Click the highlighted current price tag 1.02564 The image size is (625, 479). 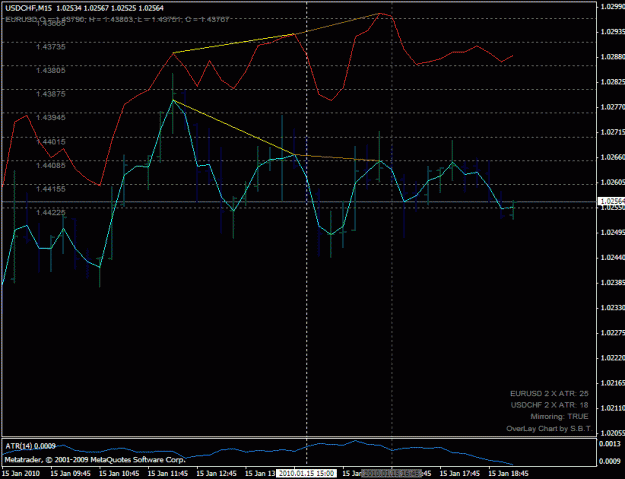point(612,201)
